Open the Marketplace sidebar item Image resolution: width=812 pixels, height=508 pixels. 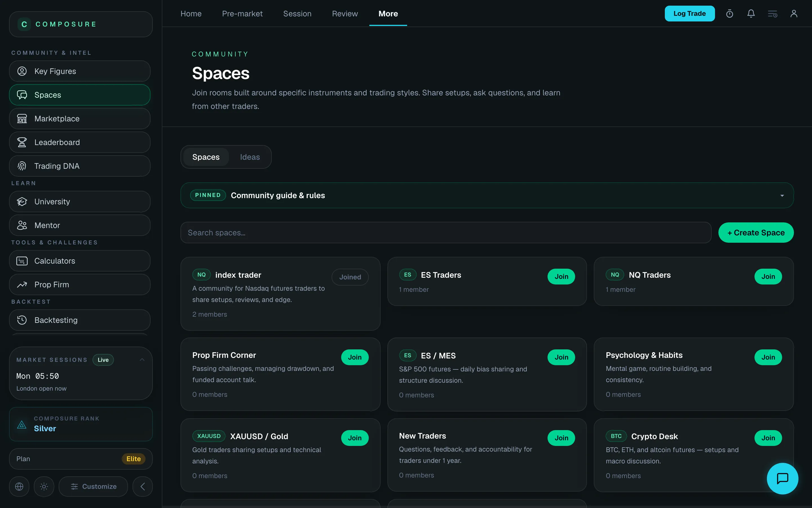[x=80, y=119]
